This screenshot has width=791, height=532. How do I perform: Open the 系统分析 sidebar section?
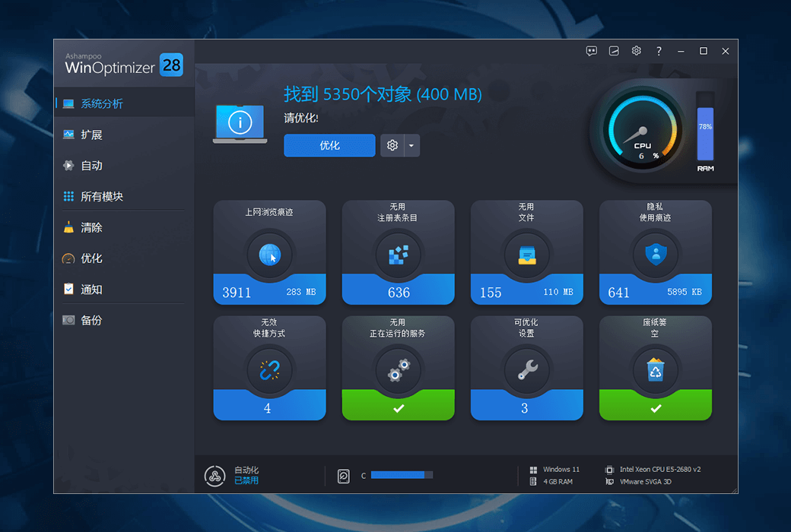pos(124,103)
